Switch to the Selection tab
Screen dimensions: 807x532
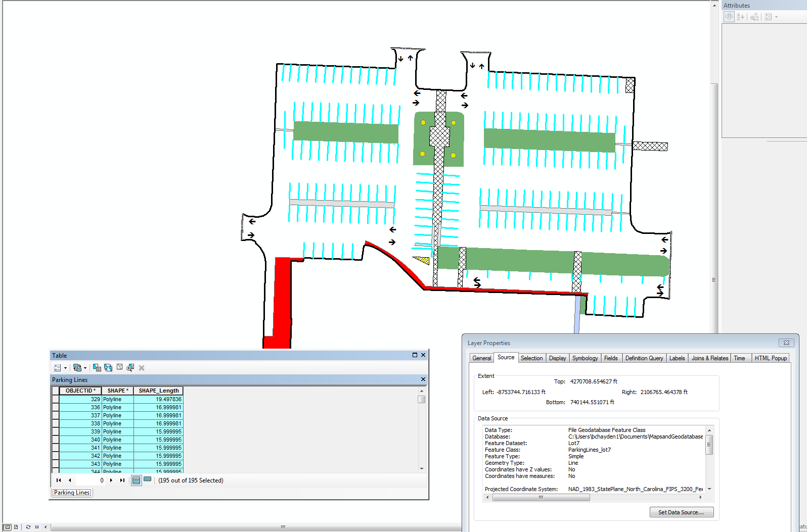531,358
